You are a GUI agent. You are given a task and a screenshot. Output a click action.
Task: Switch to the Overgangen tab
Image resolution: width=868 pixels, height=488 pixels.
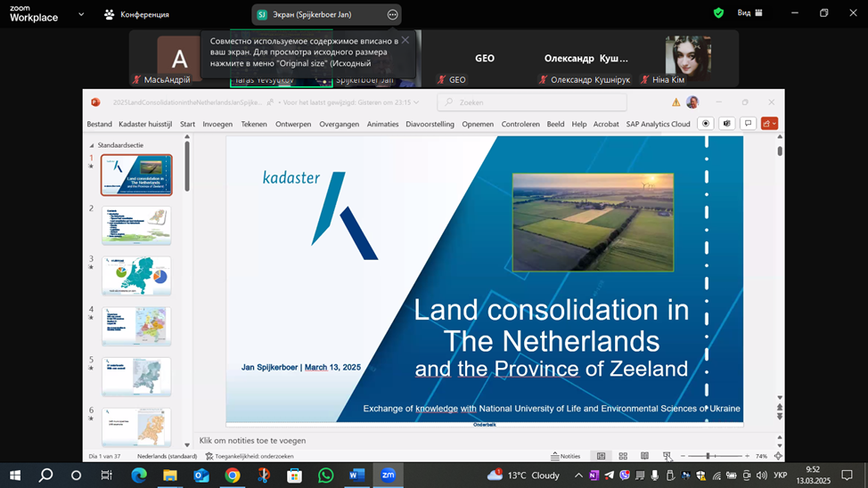tap(339, 124)
